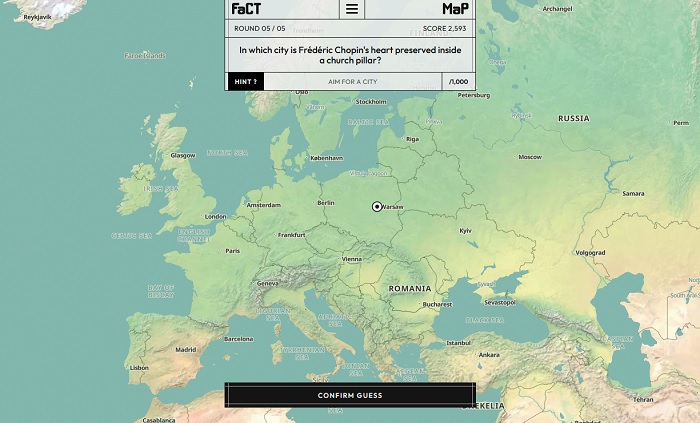
Task: Click the /1,000 points label
Action: pyautogui.click(x=458, y=82)
